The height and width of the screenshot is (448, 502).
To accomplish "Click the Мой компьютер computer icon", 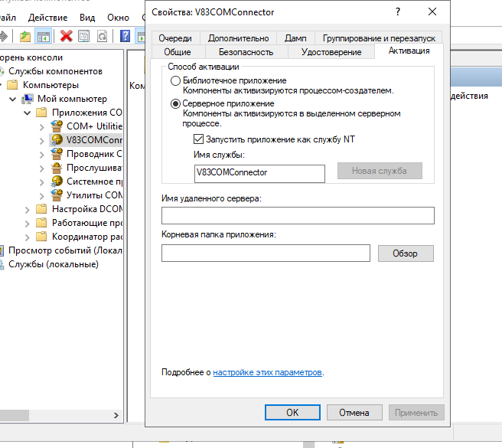I will [28, 99].
